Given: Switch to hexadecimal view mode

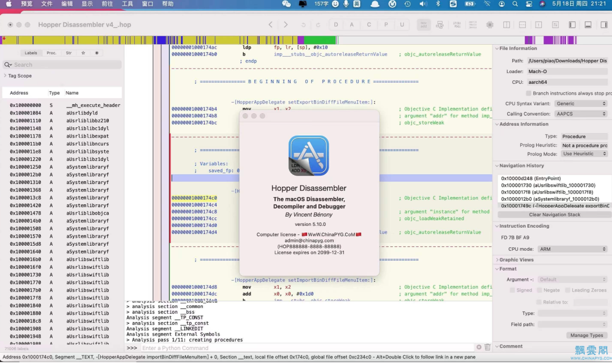Looking at the screenshot, I should pyautogui.click(x=473, y=24).
